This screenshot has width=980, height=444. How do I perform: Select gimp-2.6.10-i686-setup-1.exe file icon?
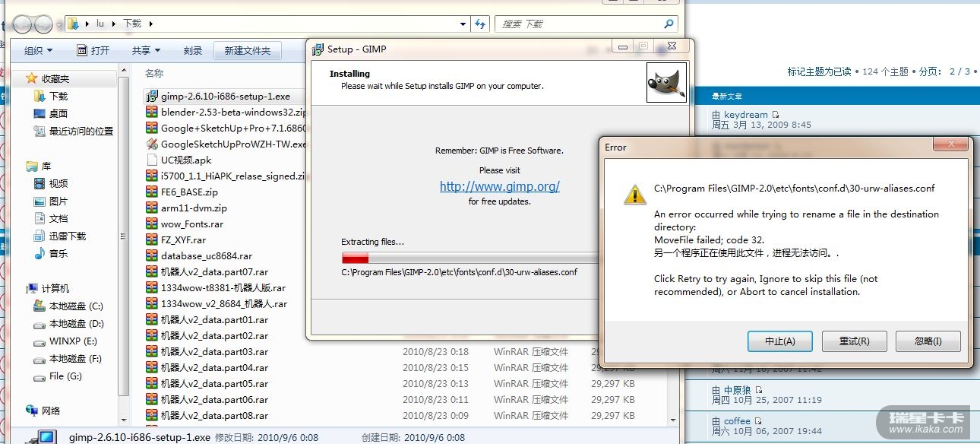click(152, 97)
